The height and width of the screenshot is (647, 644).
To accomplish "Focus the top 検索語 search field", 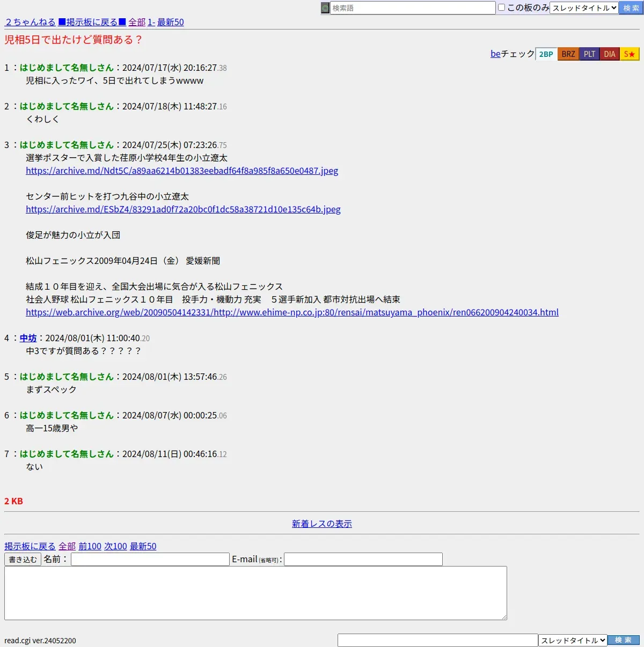I will [413, 8].
